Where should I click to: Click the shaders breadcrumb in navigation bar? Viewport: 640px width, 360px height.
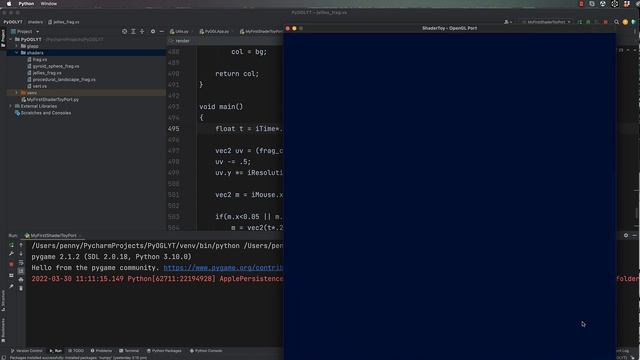pyautogui.click(x=35, y=22)
